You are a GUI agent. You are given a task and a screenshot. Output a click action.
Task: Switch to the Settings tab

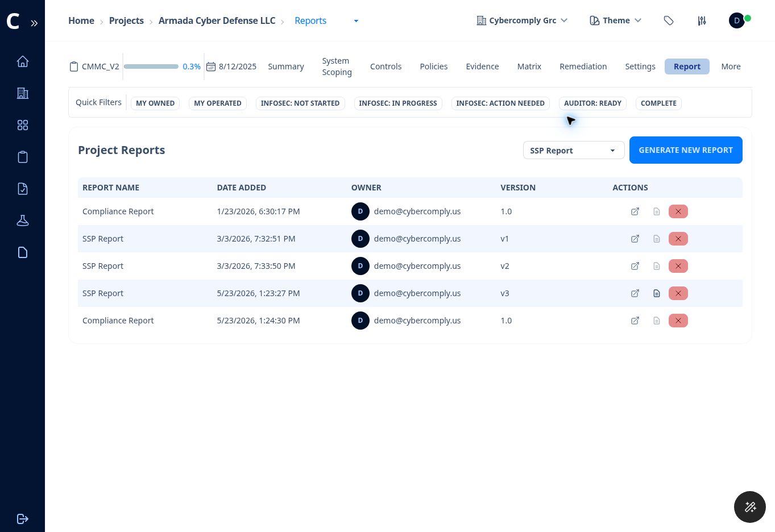pos(640,66)
